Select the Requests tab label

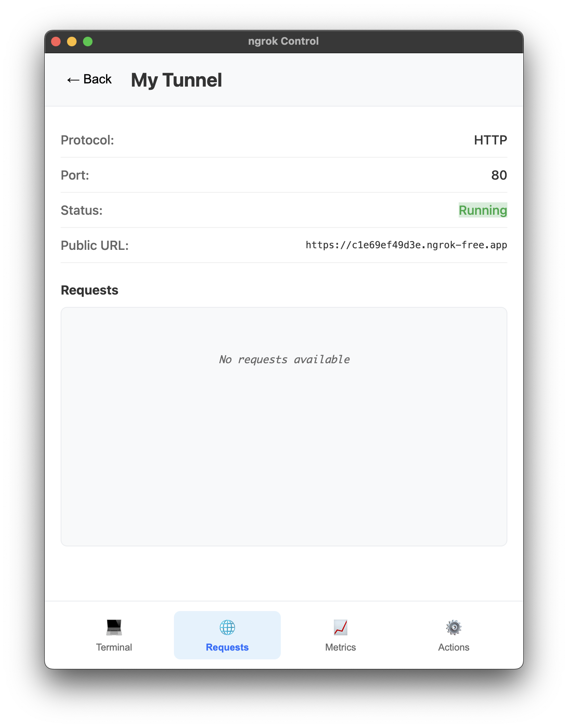[x=227, y=647]
